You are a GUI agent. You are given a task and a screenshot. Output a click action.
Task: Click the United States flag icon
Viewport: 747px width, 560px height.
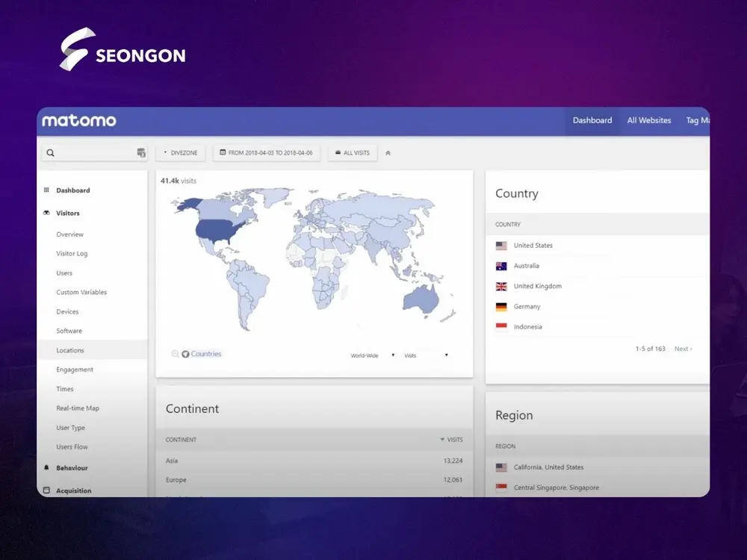501,246
